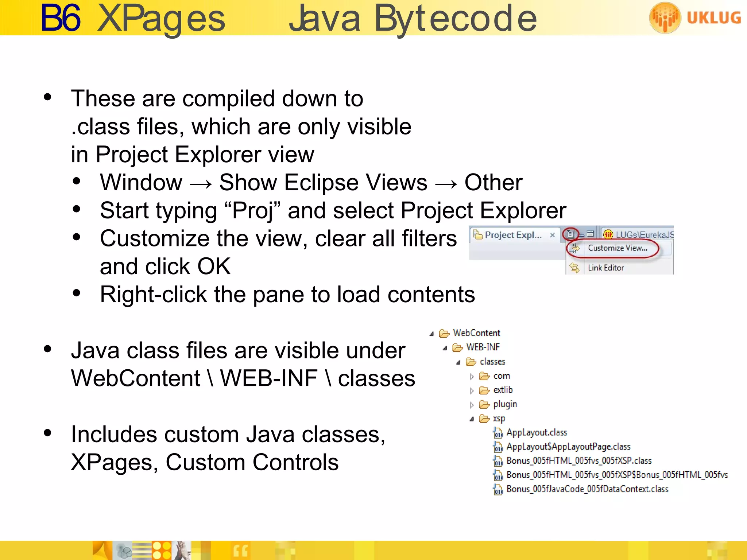
Task: Collapse the WEB-INF folder node
Action: click(x=445, y=348)
